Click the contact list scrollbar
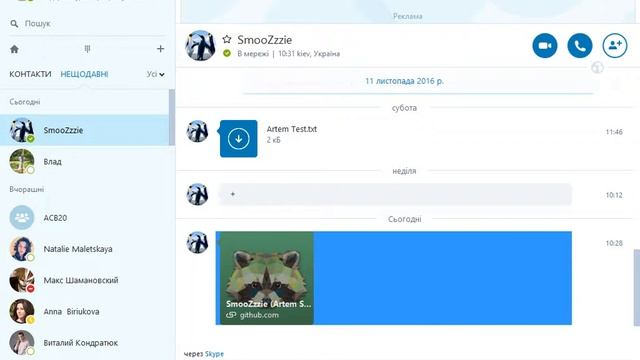Viewport: 640px width, 360px height. click(172, 117)
